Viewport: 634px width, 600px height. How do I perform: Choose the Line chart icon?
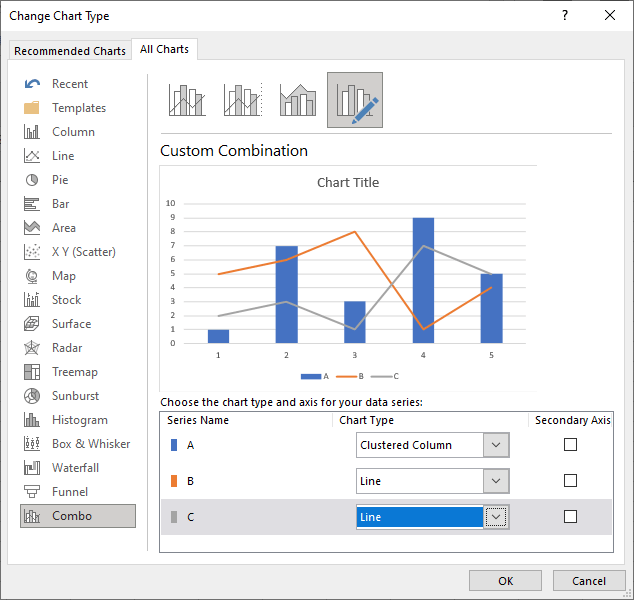pos(32,156)
